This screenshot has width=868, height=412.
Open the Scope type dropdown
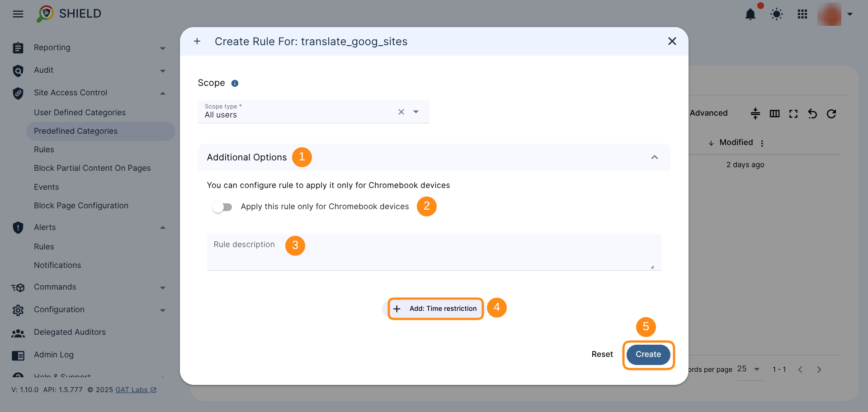point(416,112)
